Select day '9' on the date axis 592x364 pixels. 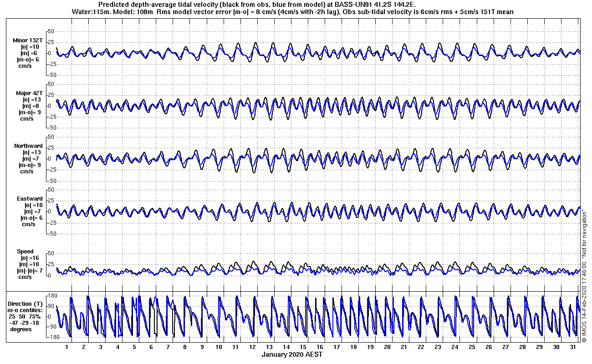click(202, 347)
